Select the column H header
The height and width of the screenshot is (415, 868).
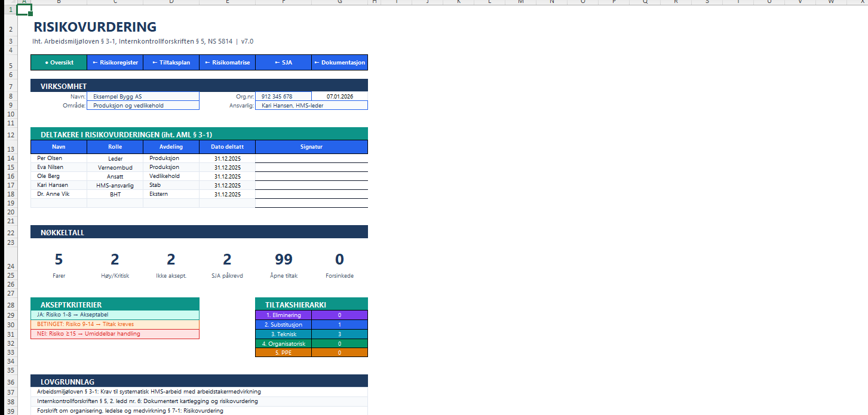tap(374, 2)
